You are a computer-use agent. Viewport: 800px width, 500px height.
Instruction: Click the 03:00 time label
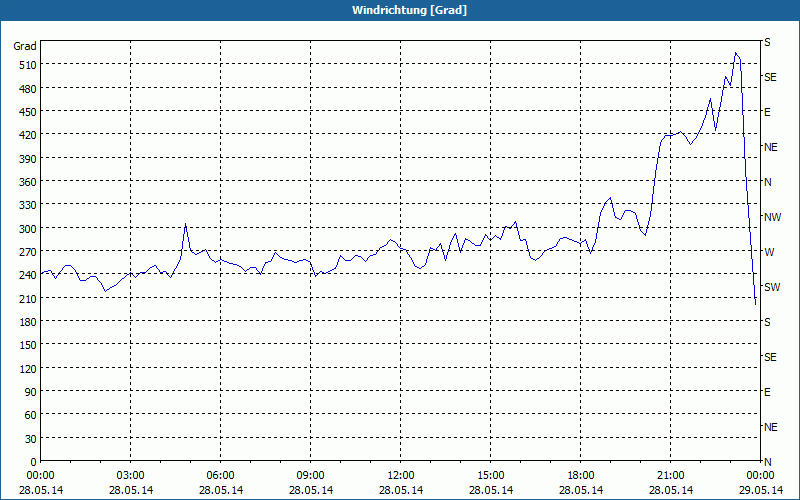130,476
